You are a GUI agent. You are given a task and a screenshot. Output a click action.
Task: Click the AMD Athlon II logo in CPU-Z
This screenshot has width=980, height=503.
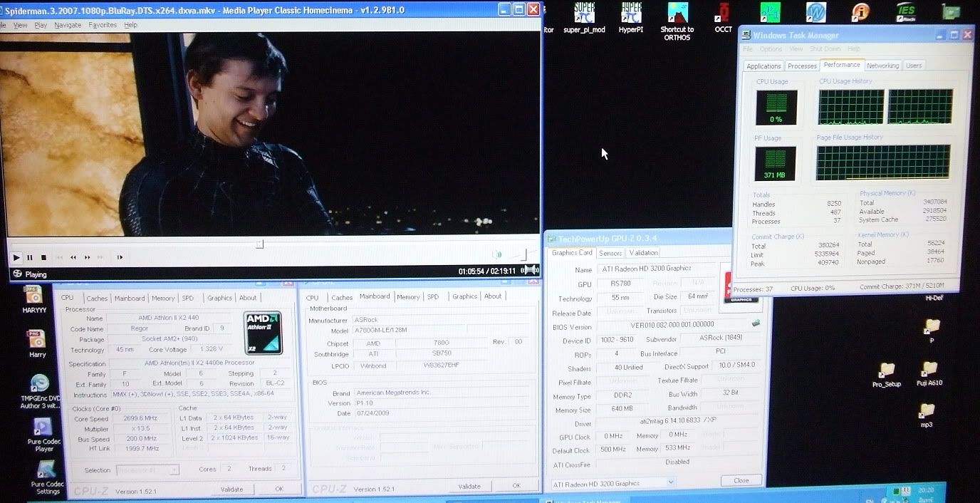tap(263, 333)
